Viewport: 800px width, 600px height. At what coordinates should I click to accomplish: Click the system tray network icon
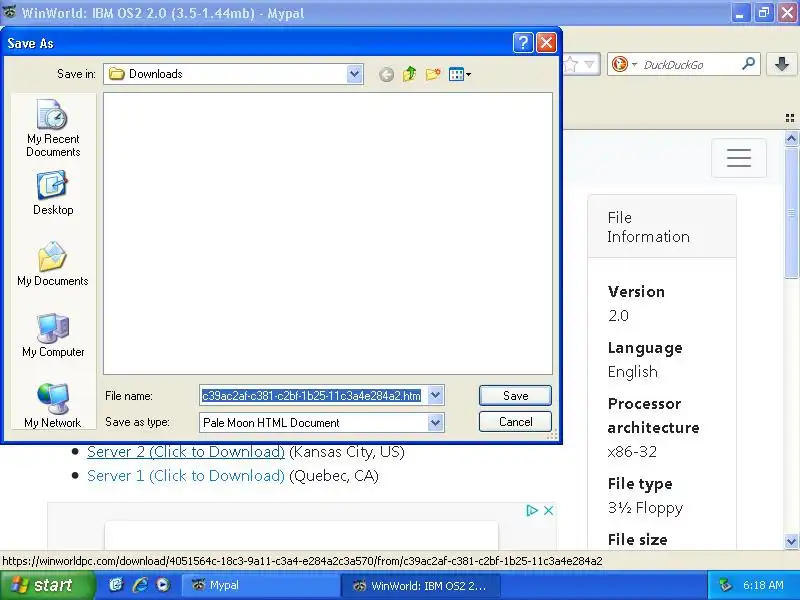[x=726, y=585]
